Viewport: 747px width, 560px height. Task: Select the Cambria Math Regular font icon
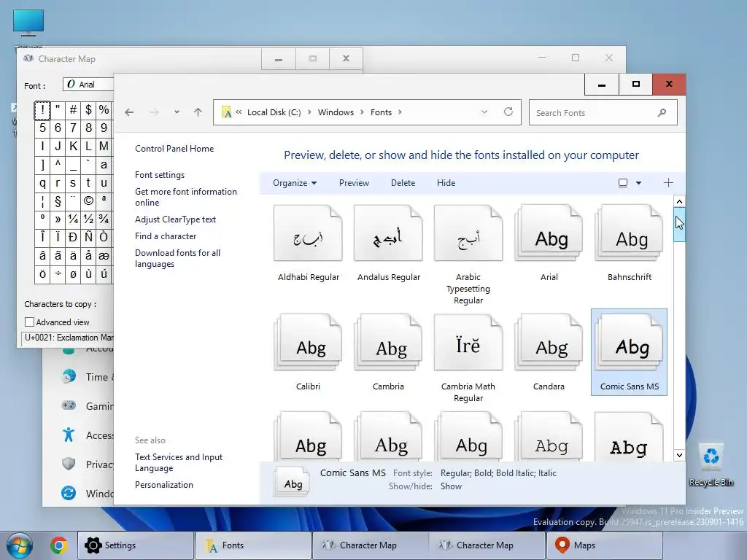pos(468,343)
